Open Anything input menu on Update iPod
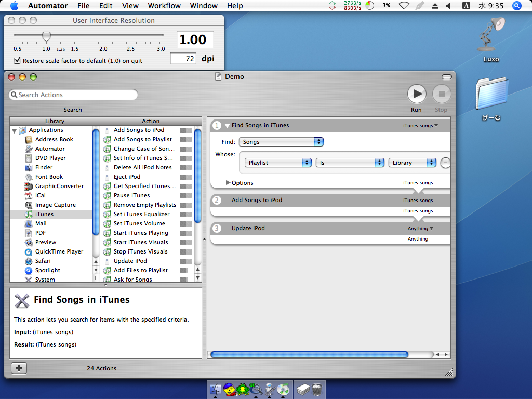Image resolution: width=532 pixels, height=399 pixels. (420, 229)
